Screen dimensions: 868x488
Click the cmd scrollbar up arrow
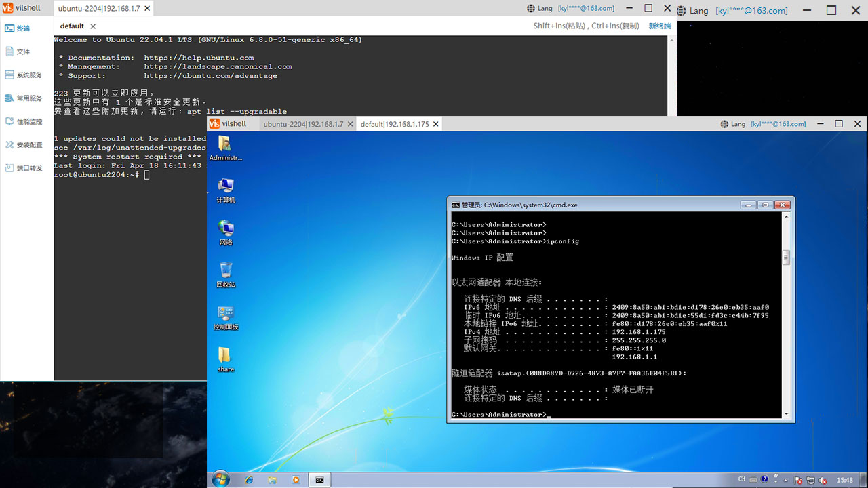[787, 216]
